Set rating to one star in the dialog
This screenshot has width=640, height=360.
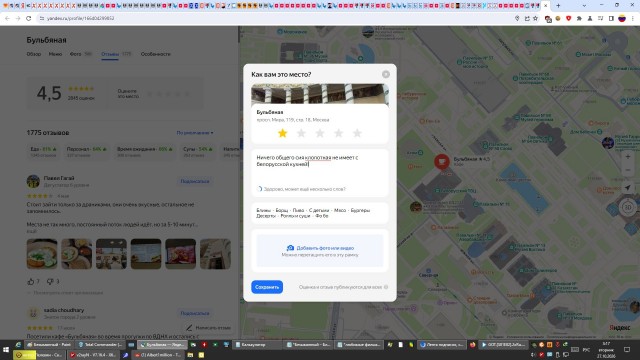click(282, 133)
